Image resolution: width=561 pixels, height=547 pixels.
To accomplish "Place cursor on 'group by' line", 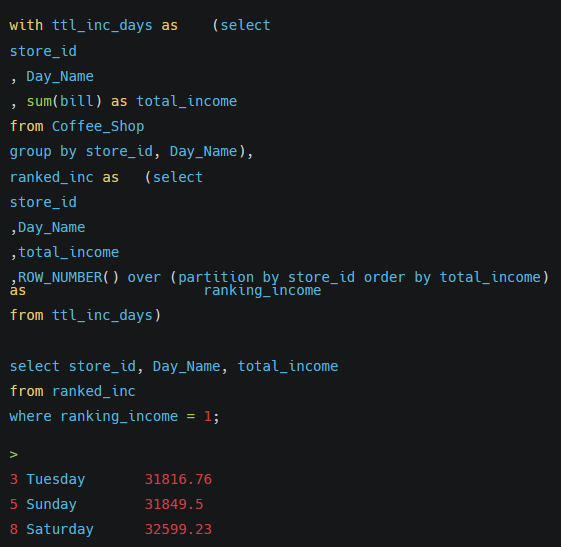I will click(131, 152).
